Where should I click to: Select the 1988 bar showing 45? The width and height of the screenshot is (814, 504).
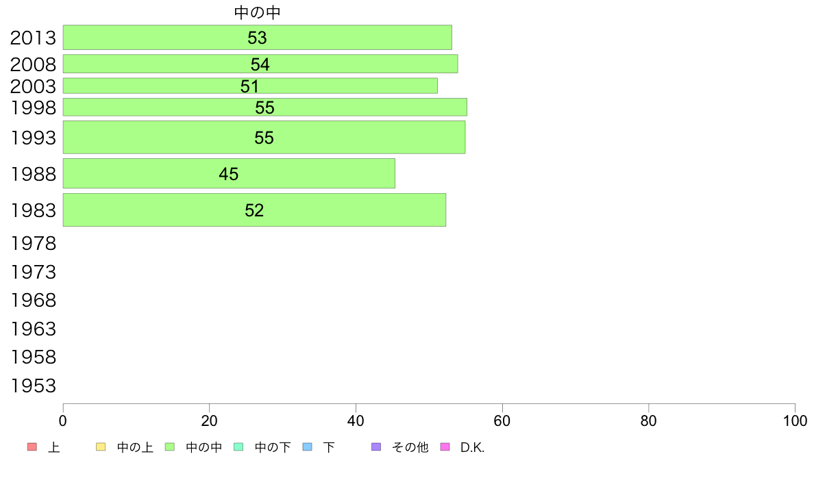(x=229, y=173)
